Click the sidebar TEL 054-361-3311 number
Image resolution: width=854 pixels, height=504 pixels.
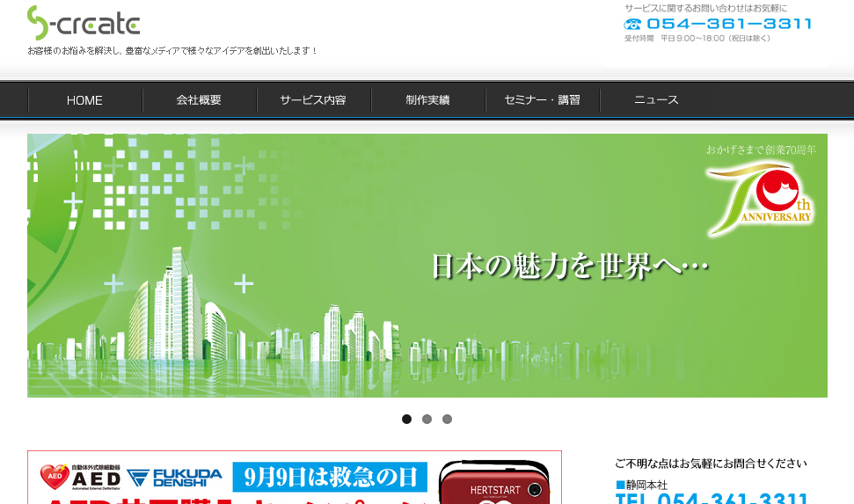pyautogui.click(x=711, y=499)
